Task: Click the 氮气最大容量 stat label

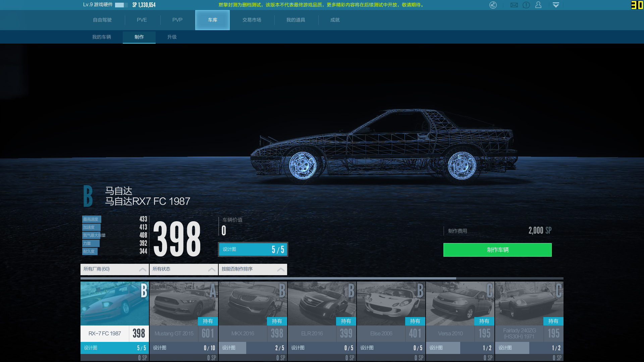Action: [94, 235]
